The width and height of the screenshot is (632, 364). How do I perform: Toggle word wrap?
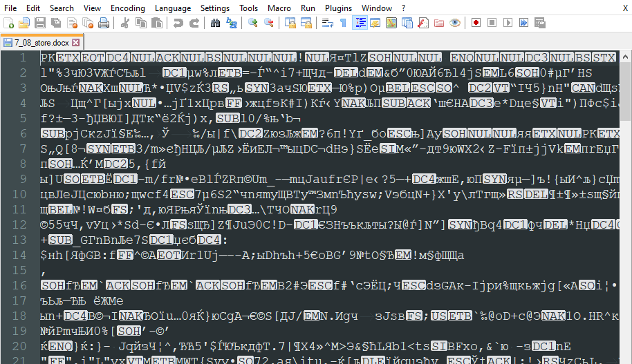(x=327, y=23)
